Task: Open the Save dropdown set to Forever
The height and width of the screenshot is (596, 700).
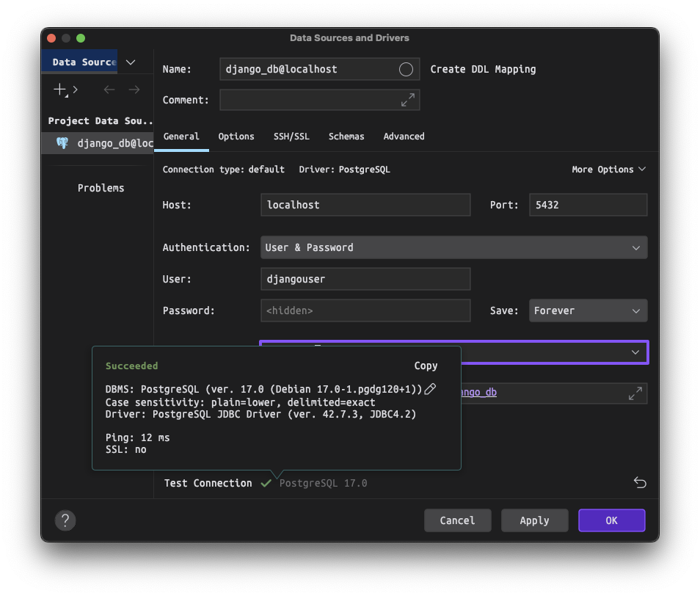Action: (587, 310)
